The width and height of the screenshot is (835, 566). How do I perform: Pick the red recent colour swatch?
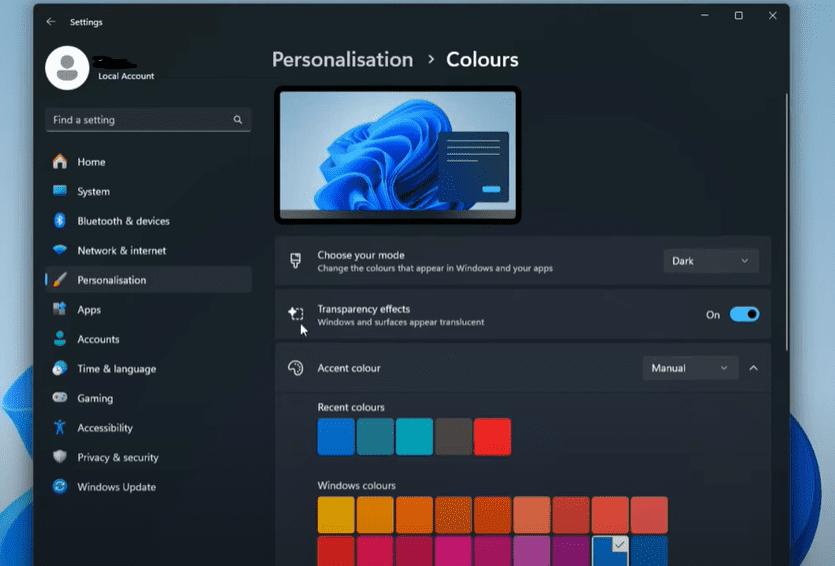(492, 437)
